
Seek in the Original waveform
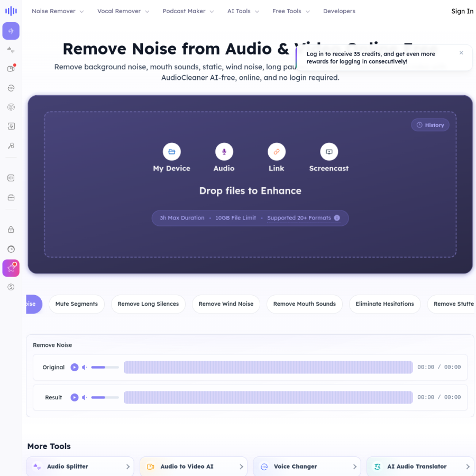tap(268, 368)
